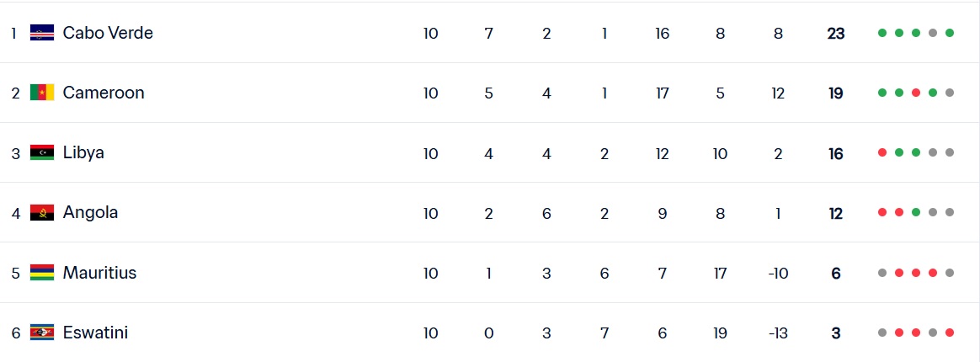
Task: Go to the Angola team page
Action: 90,212
